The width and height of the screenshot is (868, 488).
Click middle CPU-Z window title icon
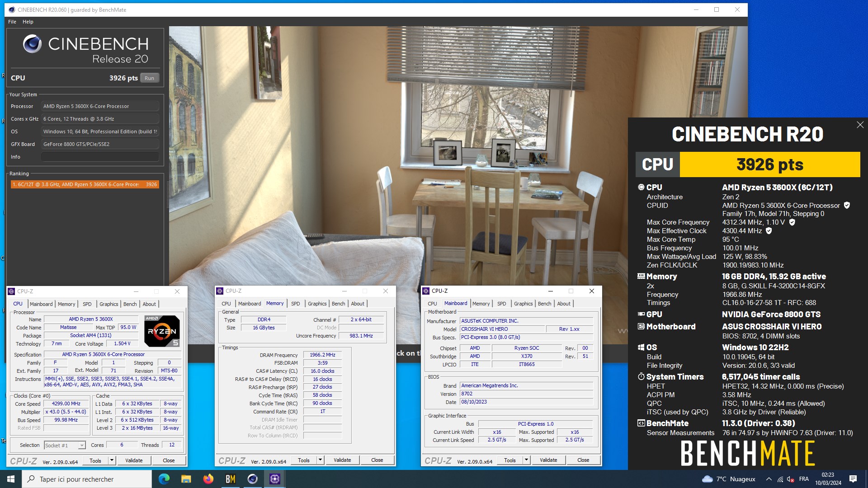point(220,291)
